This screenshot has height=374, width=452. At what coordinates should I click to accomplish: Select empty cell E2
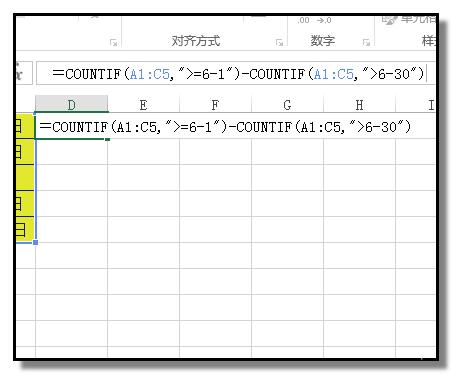coord(144,152)
